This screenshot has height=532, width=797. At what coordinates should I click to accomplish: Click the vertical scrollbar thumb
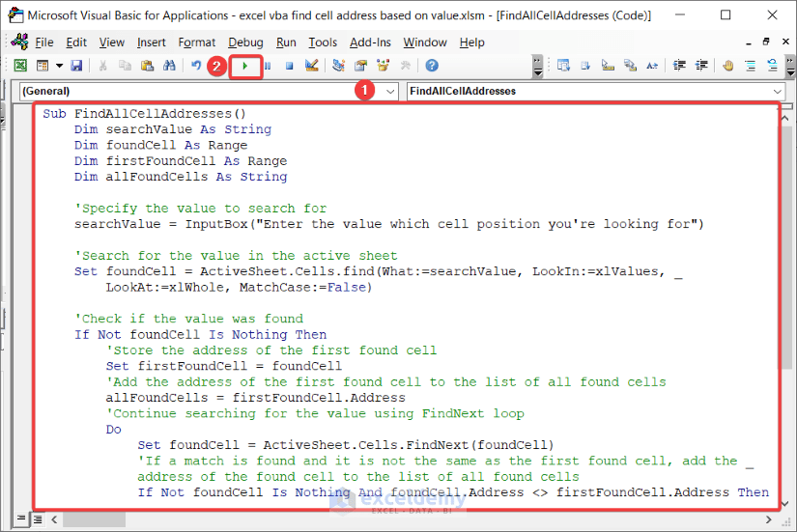pyautogui.click(x=785, y=248)
